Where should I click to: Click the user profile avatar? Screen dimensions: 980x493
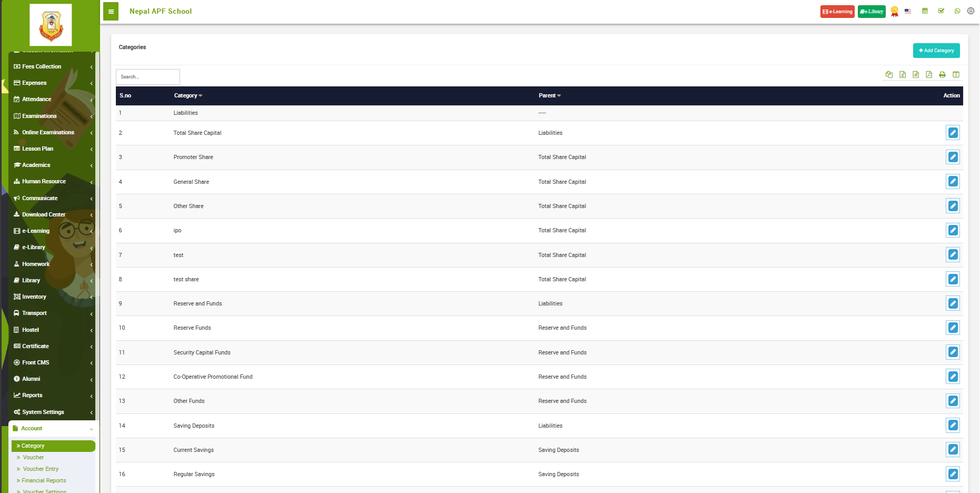tap(971, 11)
